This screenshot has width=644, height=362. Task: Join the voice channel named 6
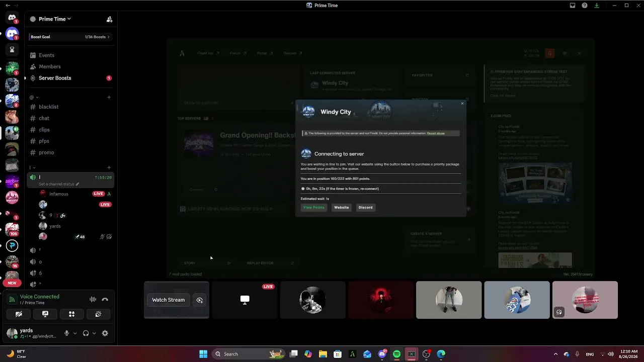[x=70, y=273]
